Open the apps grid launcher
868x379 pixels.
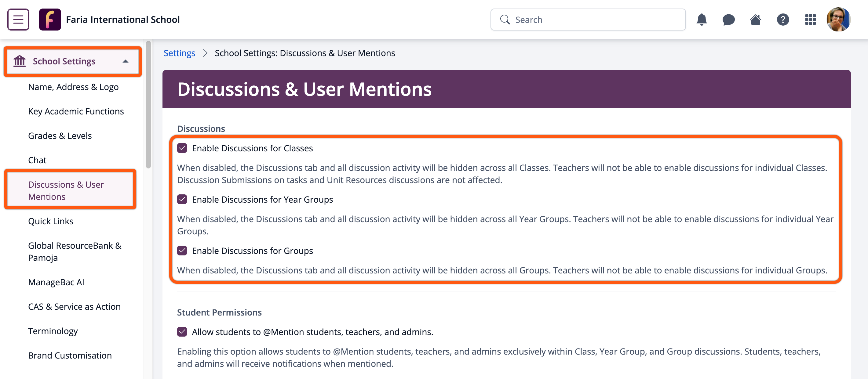click(810, 20)
